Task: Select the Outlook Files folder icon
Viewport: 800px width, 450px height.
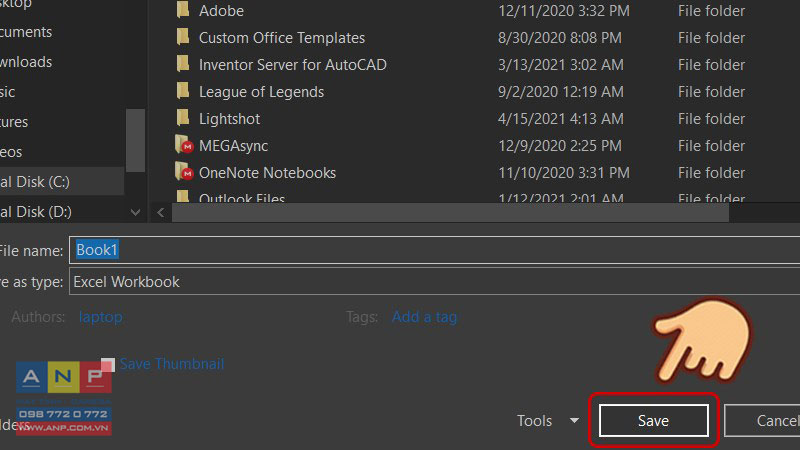Action: coord(183,196)
